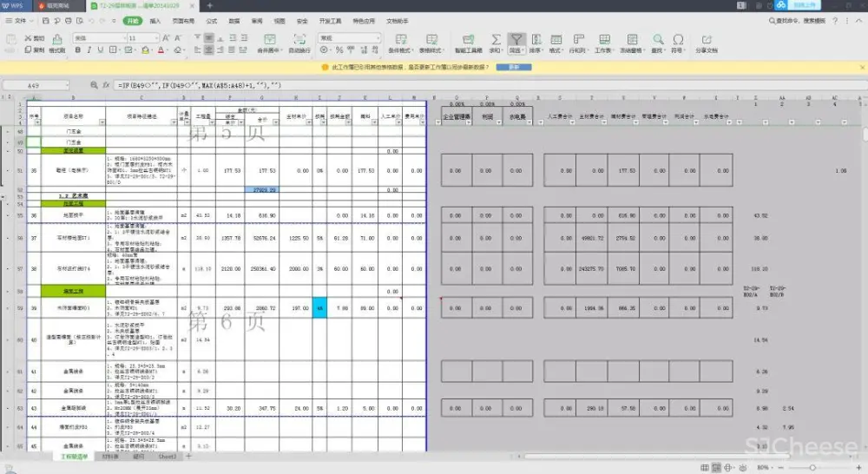Click the Filter (筛选) funnel icon
Image resolution: width=868 pixels, height=474 pixels.
click(x=516, y=40)
